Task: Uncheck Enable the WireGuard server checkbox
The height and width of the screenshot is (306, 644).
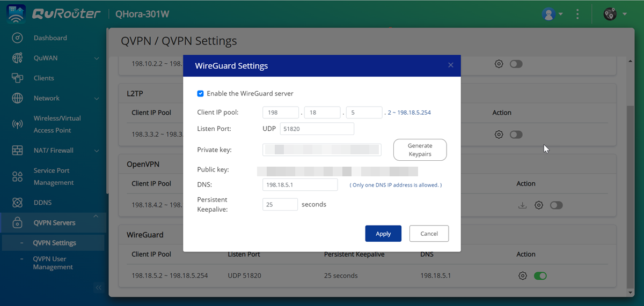Action: pos(200,93)
